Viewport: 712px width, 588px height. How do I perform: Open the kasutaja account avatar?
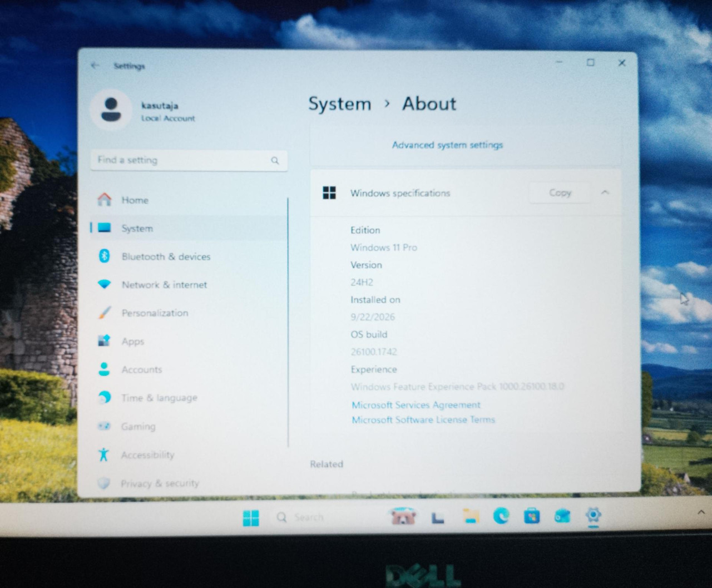[x=111, y=110]
